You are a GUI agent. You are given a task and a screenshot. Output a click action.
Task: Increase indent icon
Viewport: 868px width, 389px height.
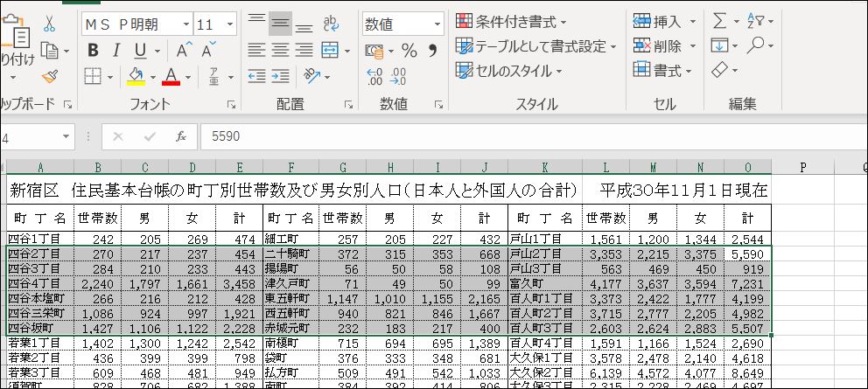[x=280, y=76]
